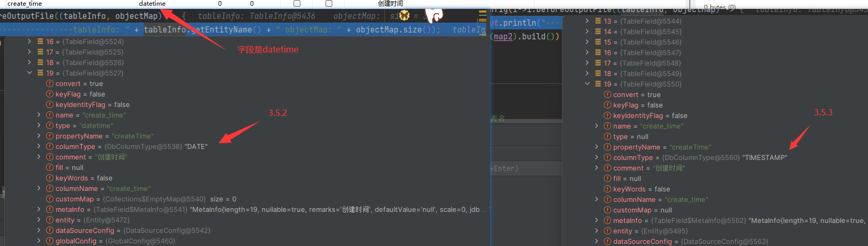Expand element 18 TableField@5549
Screen dimensions: 868x246
point(588,73)
